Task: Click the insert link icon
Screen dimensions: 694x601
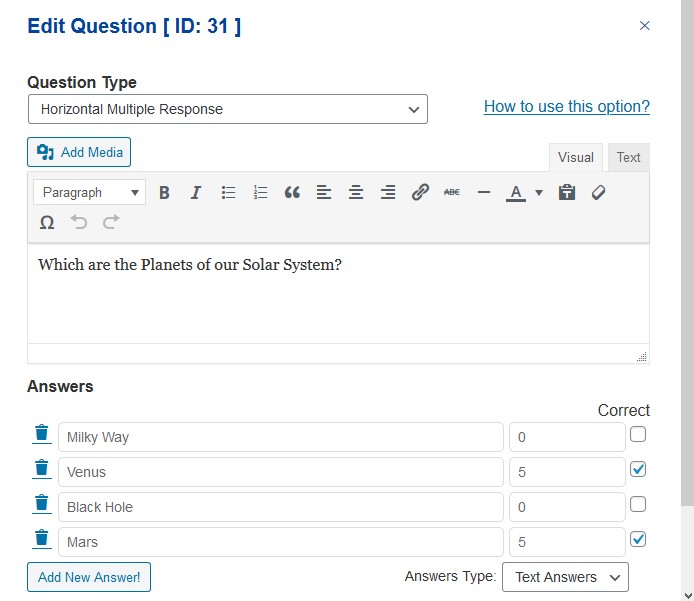Action: 420,193
